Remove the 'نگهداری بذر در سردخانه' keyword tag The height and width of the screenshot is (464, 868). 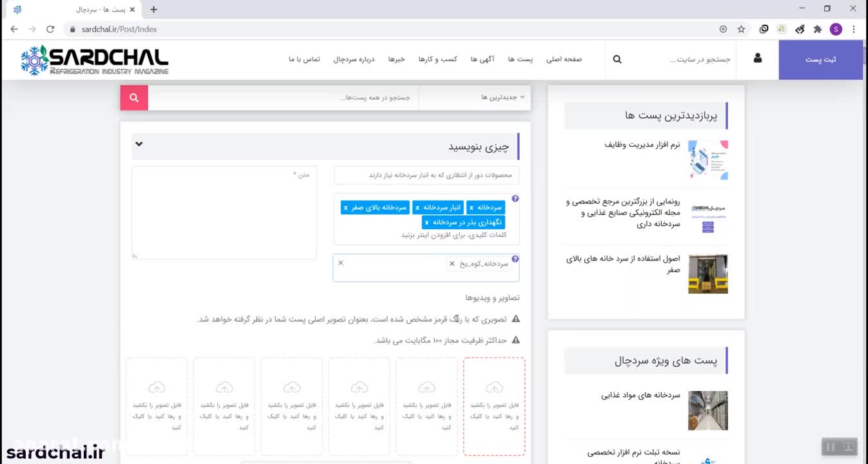426,222
